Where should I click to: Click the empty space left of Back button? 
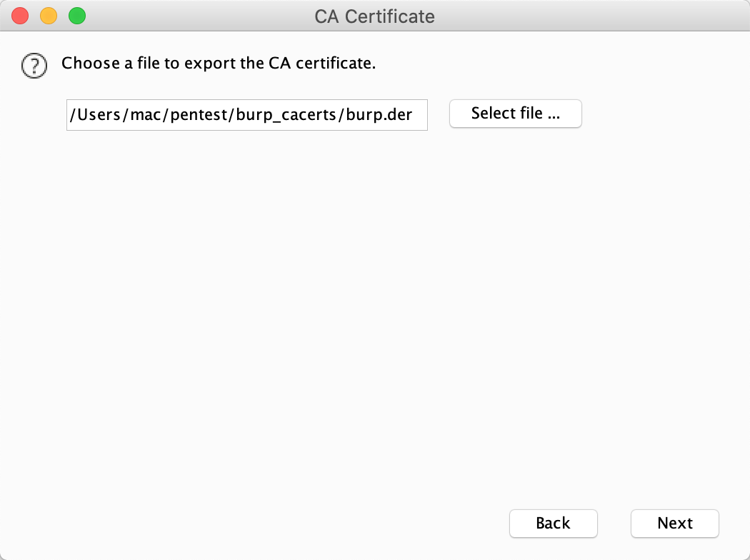click(x=286, y=524)
